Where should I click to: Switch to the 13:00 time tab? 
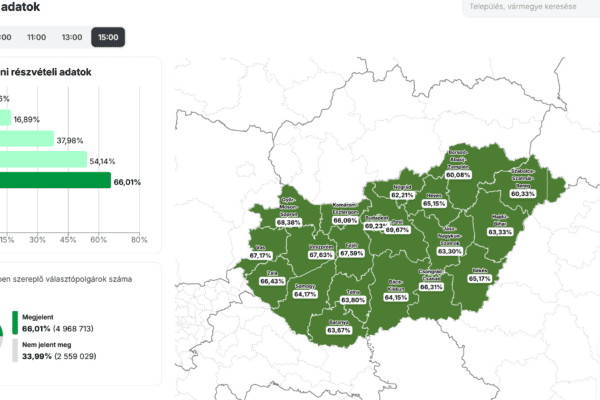point(72,37)
